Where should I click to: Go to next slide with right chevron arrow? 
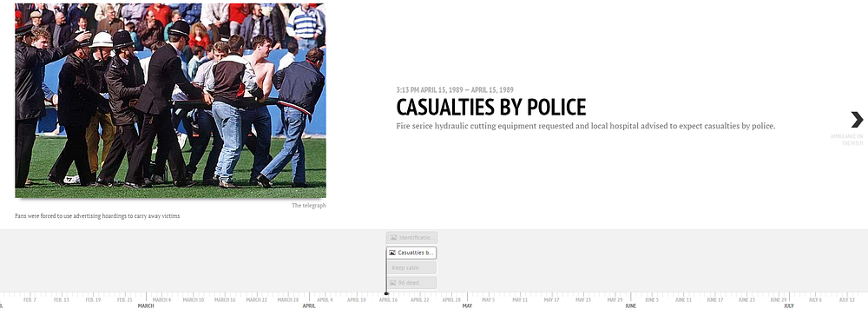857,119
